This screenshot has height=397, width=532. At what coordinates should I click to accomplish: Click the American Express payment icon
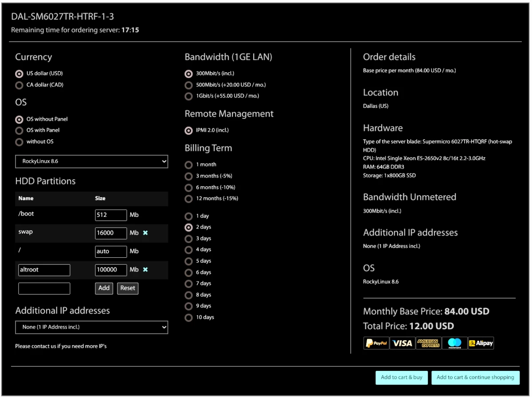428,343
